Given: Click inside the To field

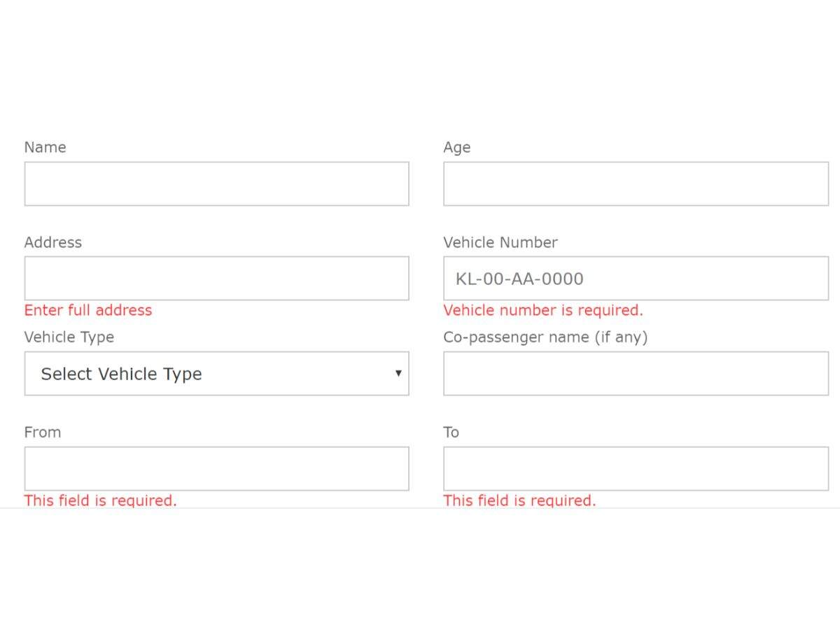Looking at the screenshot, I should (635, 468).
